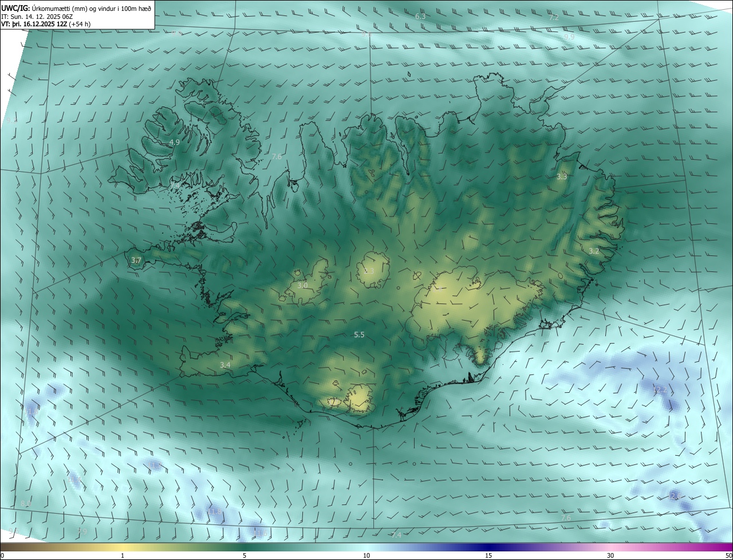
Task: Click the title text 'Úrkomumætti (mm) og vindur í 100m hæð'
Action: point(90,8)
